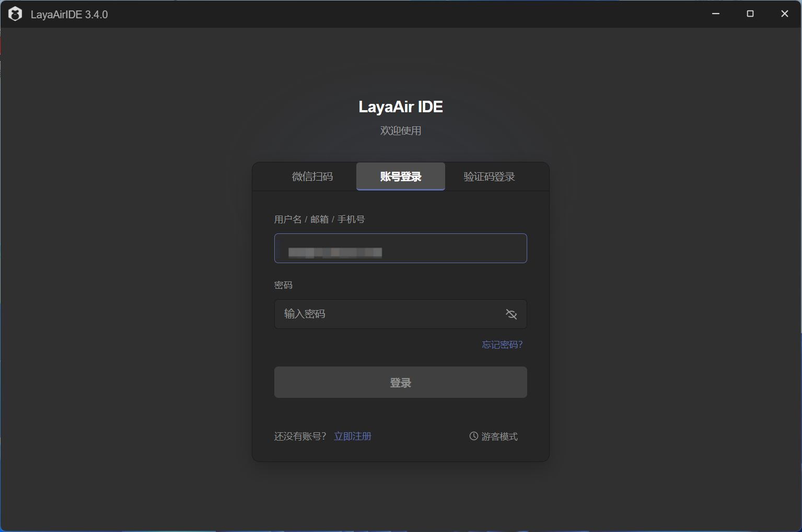Click the clock icon beside 游客模式
This screenshot has height=532, width=802.
click(x=473, y=436)
